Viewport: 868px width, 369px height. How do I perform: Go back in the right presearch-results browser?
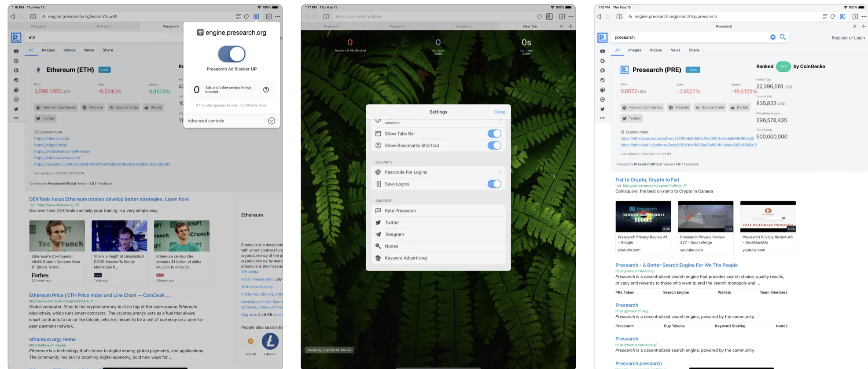click(599, 17)
